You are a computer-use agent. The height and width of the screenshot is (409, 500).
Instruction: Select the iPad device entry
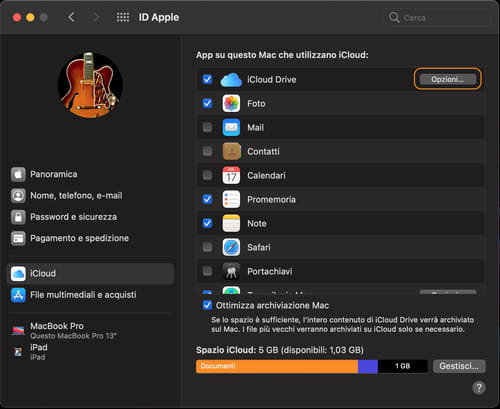(x=90, y=352)
